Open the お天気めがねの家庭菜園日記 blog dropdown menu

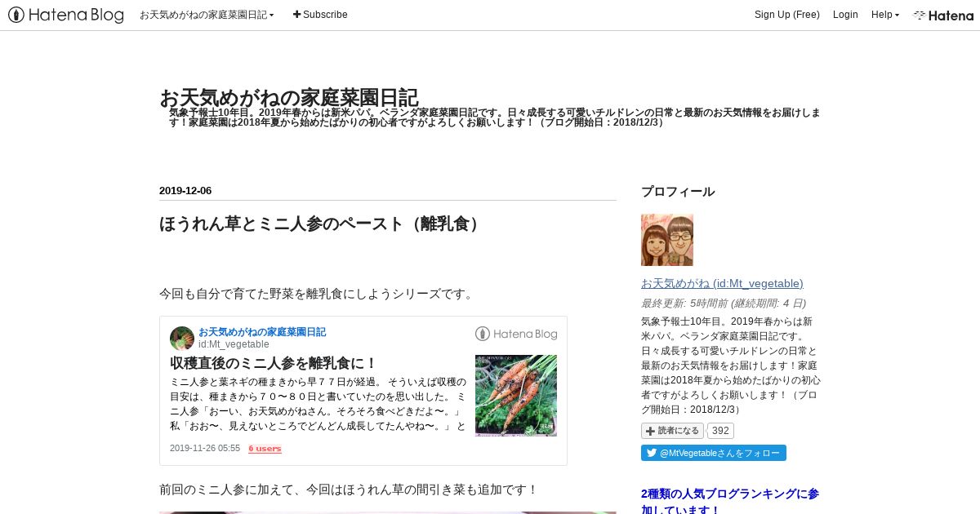[x=207, y=15]
